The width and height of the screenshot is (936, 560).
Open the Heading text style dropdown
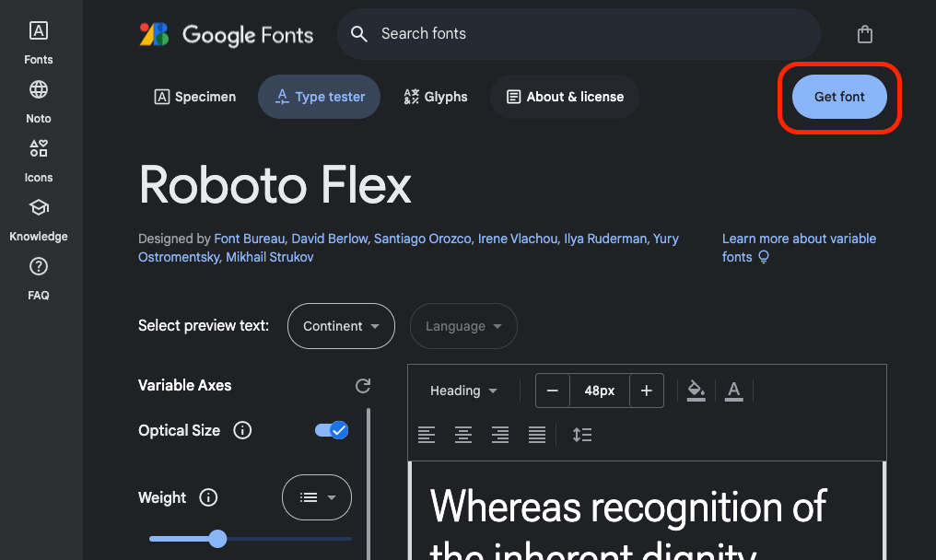(463, 391)
